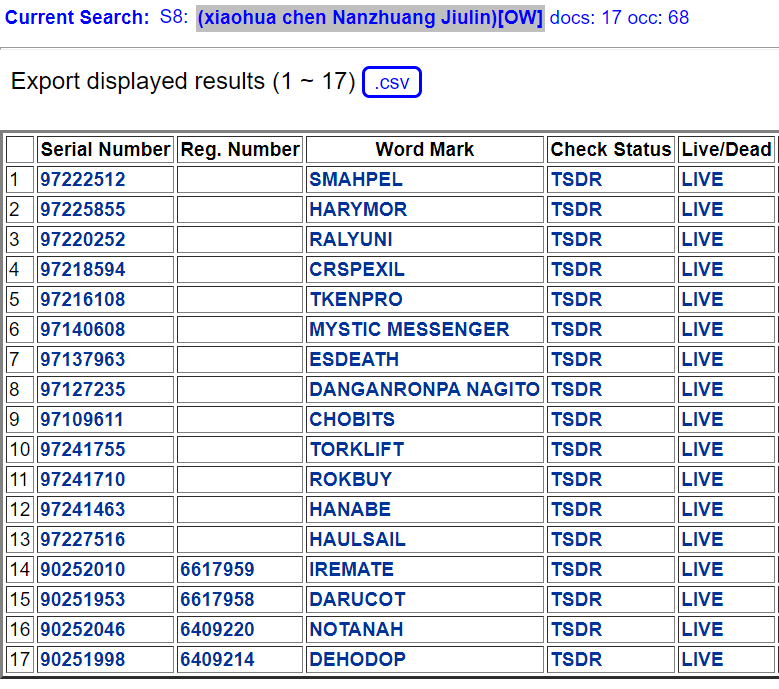Screen dimensions: 779x689
Task: Open serial number 97218594
Action: (x=82, y=269)
